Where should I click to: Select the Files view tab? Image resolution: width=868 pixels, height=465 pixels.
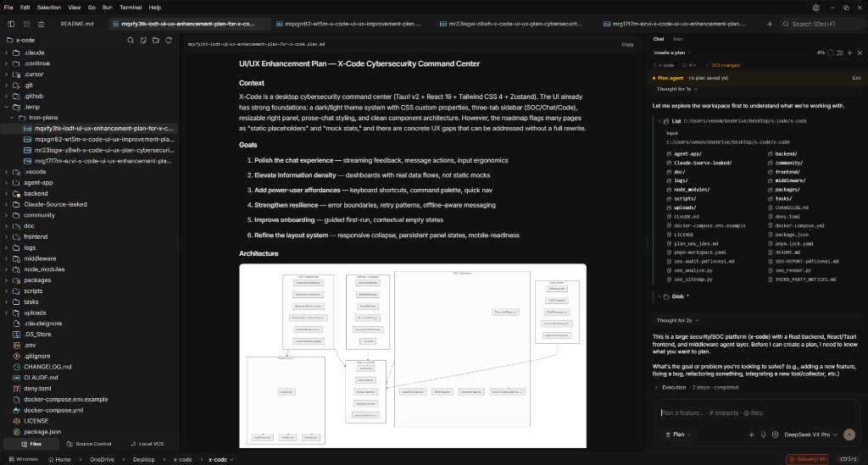pos(31,444)
